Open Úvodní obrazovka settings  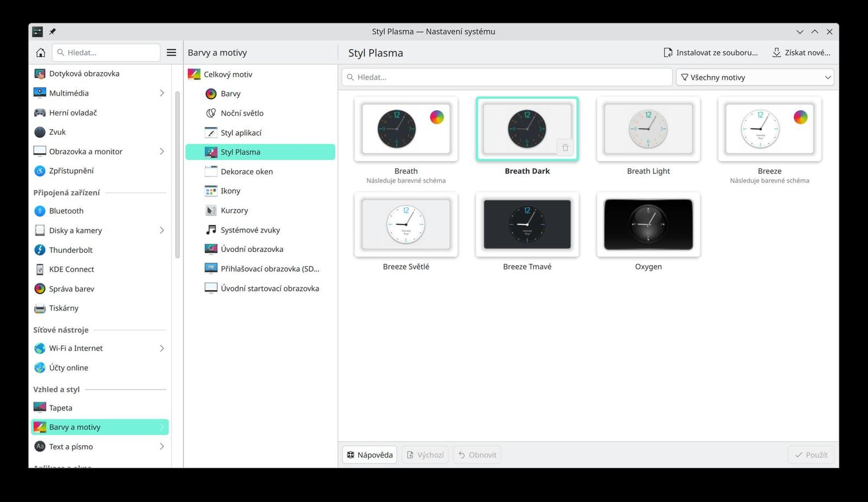pos(252,249)
